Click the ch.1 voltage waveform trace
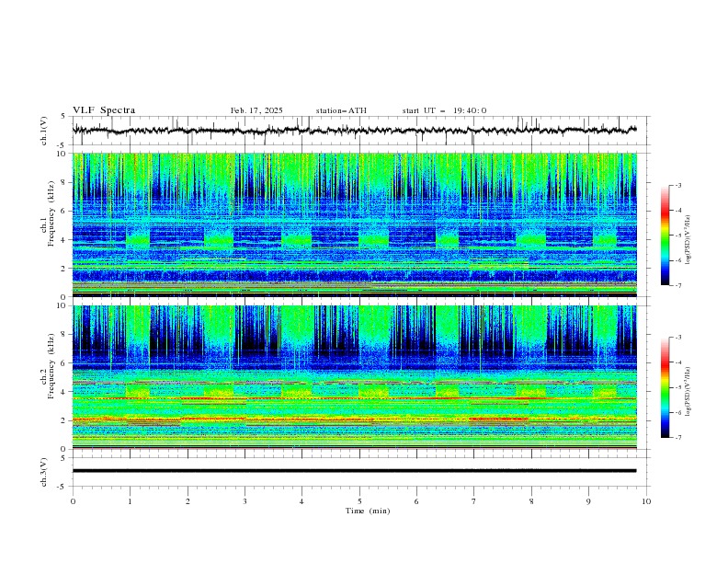728x563 pixels. (354, 131)
